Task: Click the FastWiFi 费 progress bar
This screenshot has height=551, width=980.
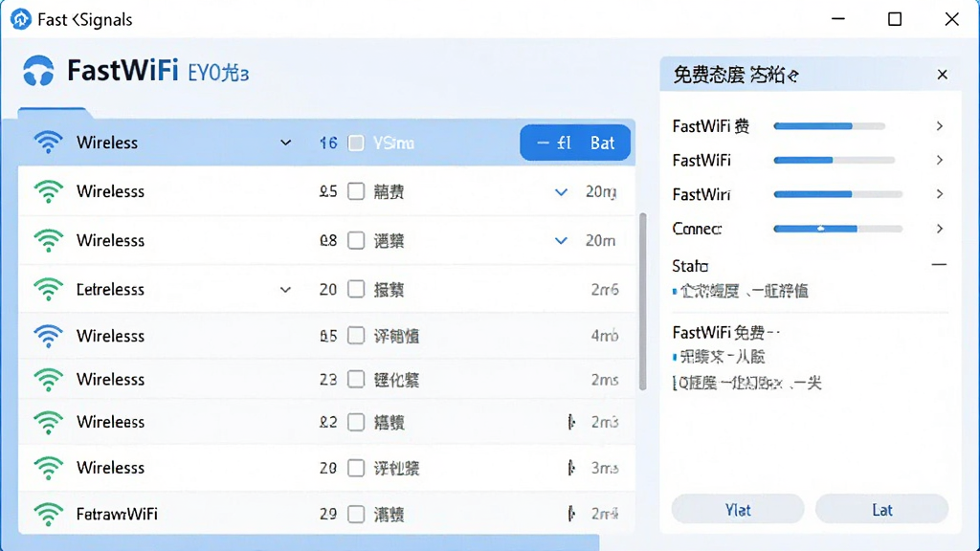Action: [x=830, y=126]
